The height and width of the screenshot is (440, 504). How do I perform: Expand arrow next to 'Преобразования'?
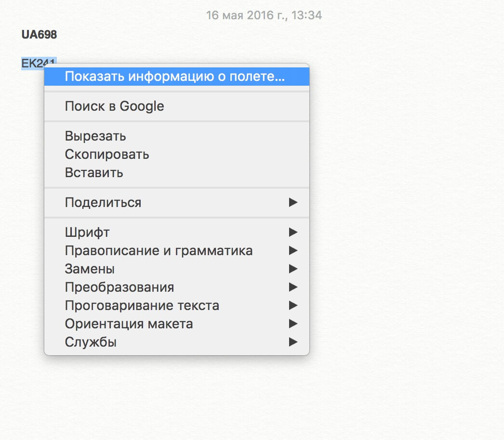tap(293, 287)
